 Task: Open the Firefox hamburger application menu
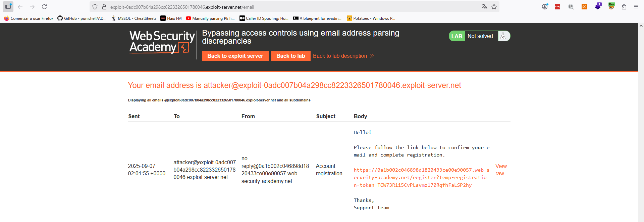(x=636, y=7)
